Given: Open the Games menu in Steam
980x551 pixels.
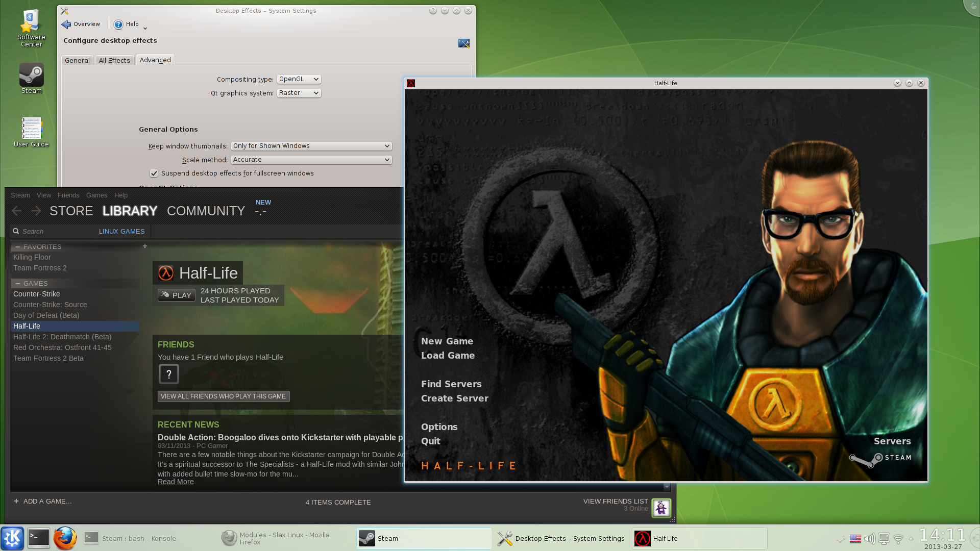Looking at the screenshot, I should (96, 195).
